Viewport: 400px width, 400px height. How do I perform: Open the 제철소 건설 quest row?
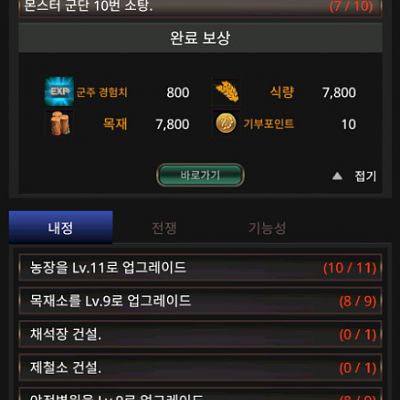200,368
